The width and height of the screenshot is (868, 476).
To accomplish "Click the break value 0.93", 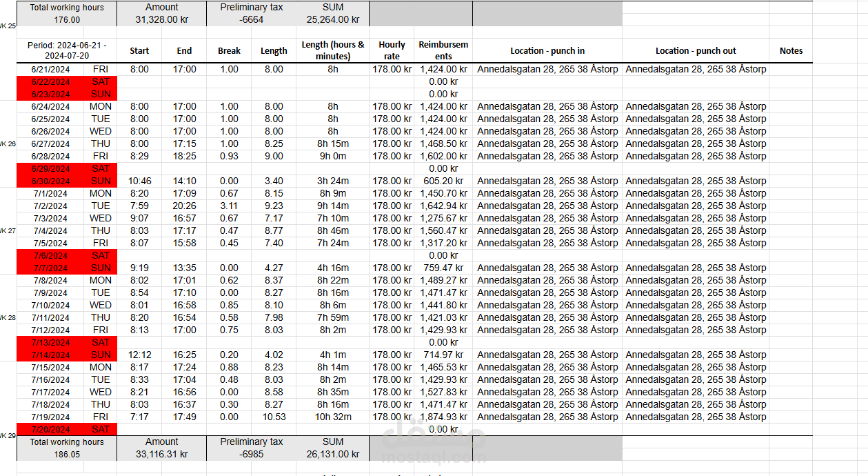I will click(x=229, y=156).
